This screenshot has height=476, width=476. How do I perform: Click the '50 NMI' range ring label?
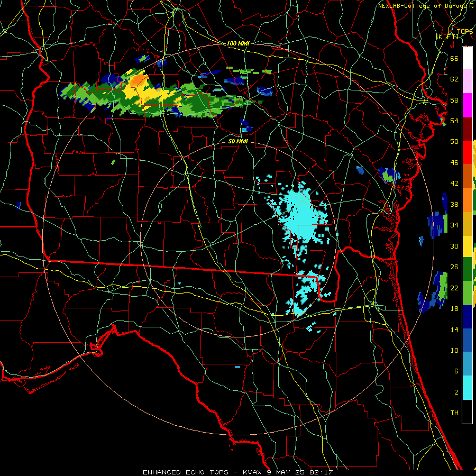coord(238,141)
